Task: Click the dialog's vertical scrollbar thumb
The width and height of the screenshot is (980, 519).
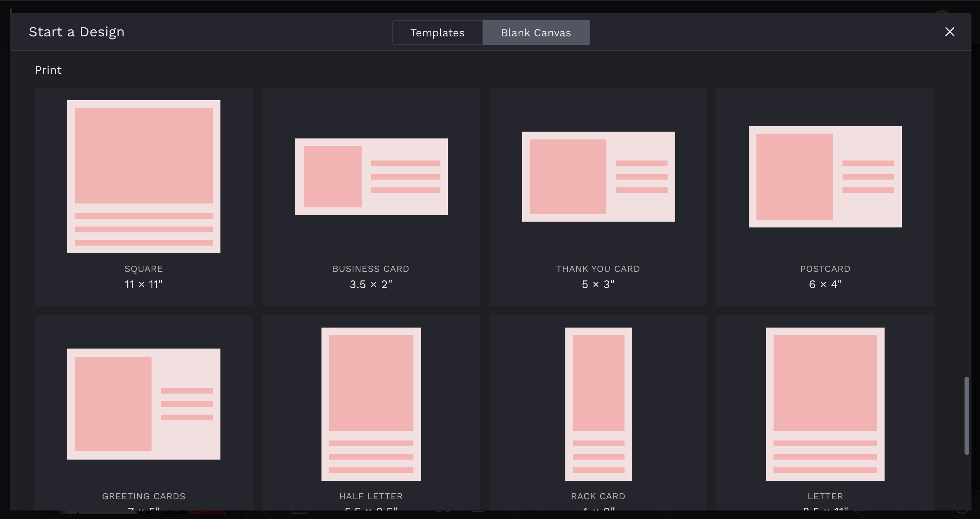Action: click(x=966, y=416)
